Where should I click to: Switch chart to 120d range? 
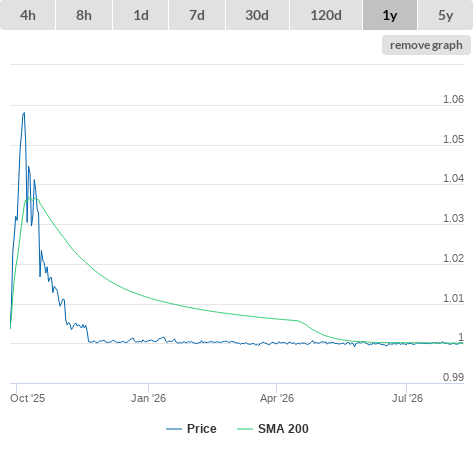326,15
